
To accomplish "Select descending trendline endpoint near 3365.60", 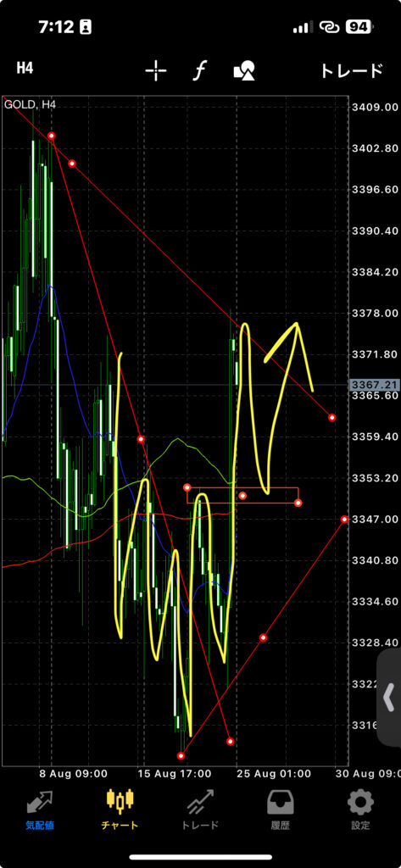I will 331,417.
